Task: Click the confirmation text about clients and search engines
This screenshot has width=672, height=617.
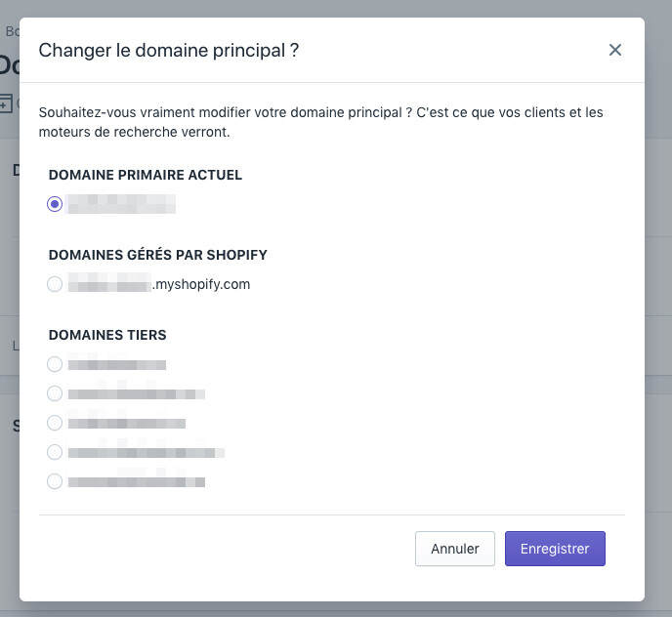Action: 320,122
